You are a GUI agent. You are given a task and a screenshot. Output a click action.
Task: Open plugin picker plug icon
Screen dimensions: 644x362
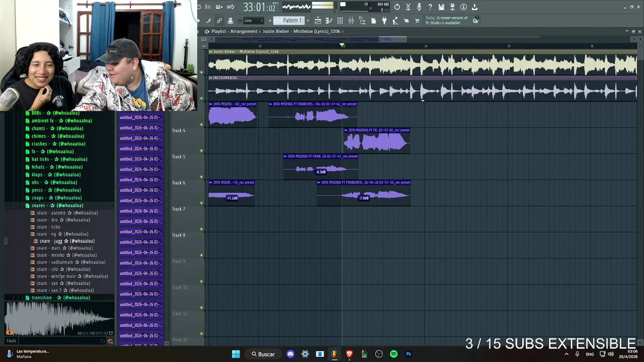pos(384,21)
